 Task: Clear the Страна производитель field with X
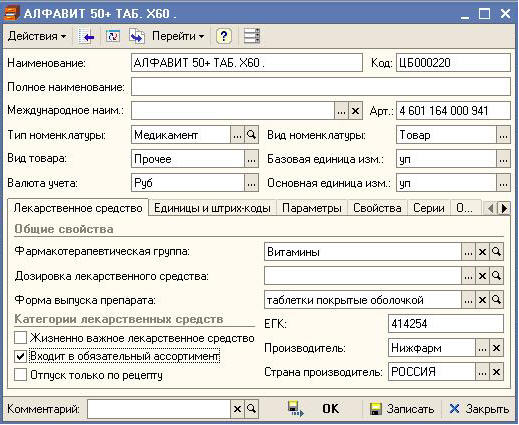(x=496, y=372)
